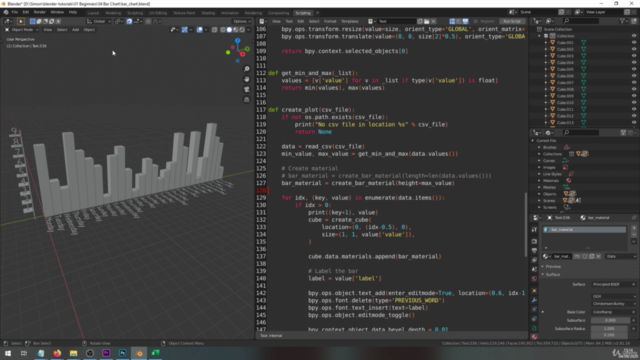Expand Cube.001 in the outliner
The image size is (640, 360).
pyautogui.click(x=546, y=42)
